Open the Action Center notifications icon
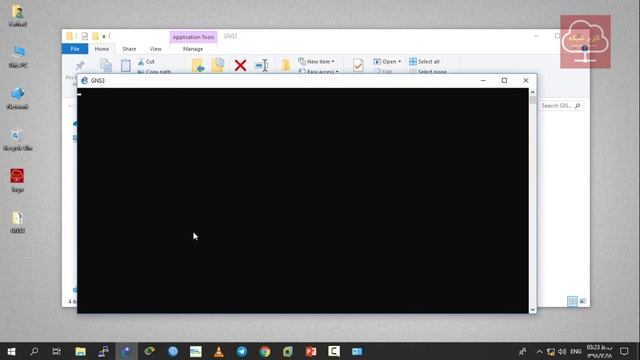The image size is (640, 360). tap(624, 351)
